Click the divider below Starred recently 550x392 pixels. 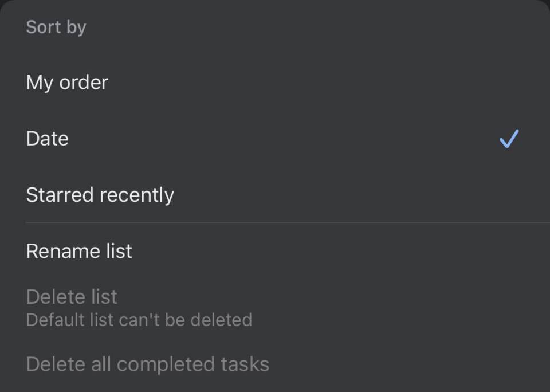(x=275, y=222)
